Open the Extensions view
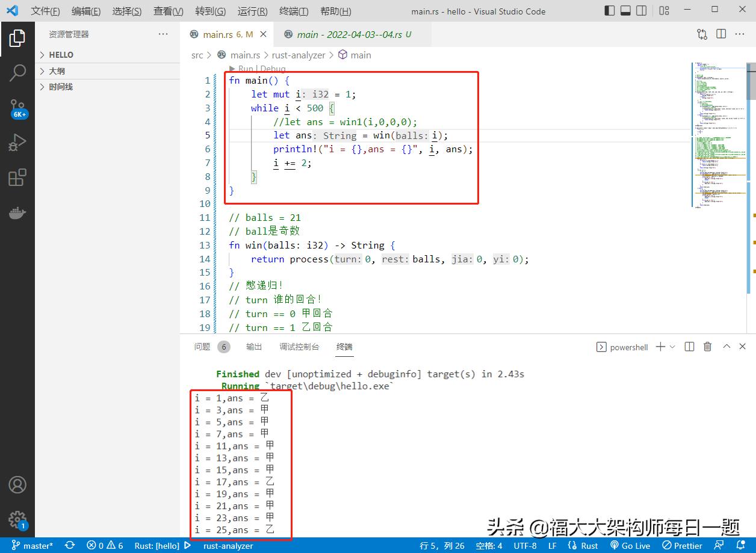Screen dimensions: 756x553 pos(17,178)
